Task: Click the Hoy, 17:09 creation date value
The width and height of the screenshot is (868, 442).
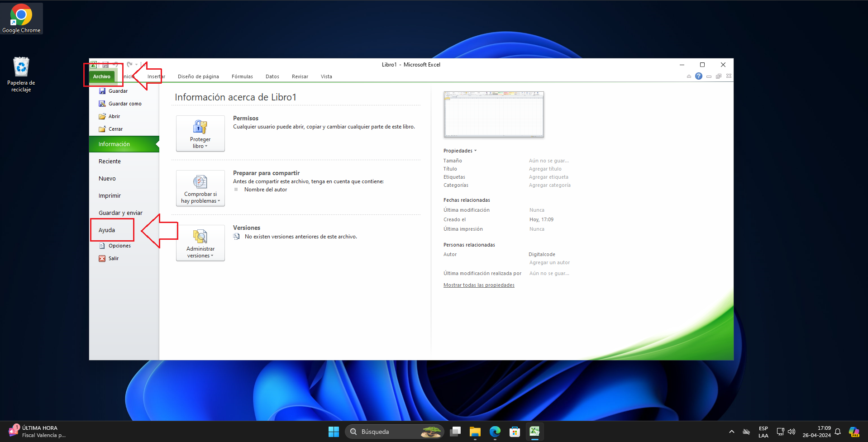Action: 541,219
